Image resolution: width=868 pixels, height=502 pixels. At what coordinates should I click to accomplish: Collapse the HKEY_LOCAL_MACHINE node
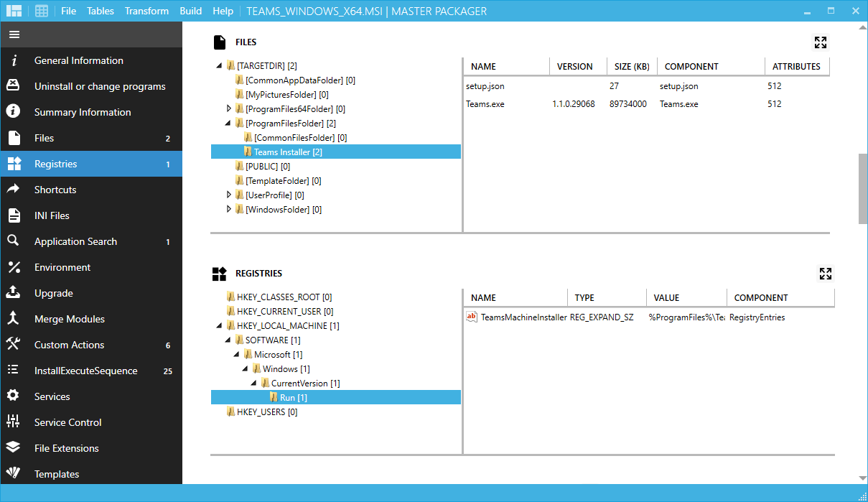(x=219, y=326)
